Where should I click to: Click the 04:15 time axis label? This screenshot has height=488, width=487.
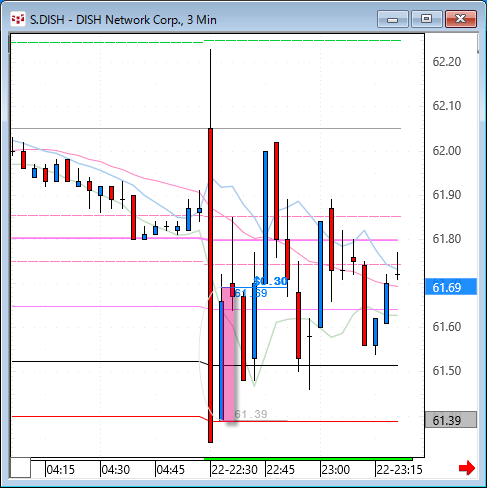60,470
